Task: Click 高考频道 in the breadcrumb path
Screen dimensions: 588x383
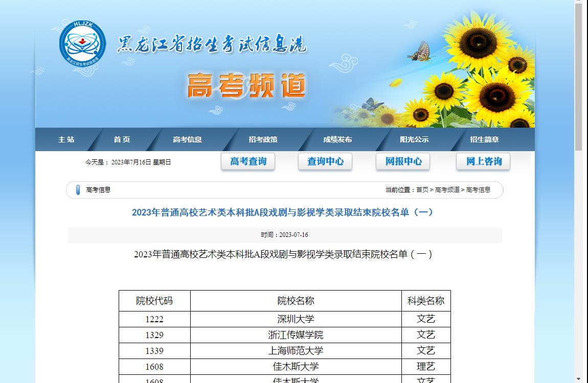Action: pyautogui.click(x=447, y=190)
